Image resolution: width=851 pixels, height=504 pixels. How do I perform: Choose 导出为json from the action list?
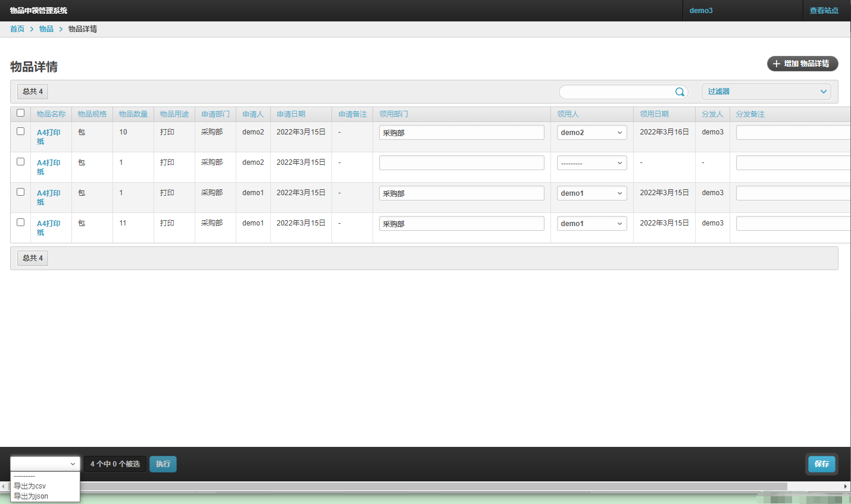45,496
